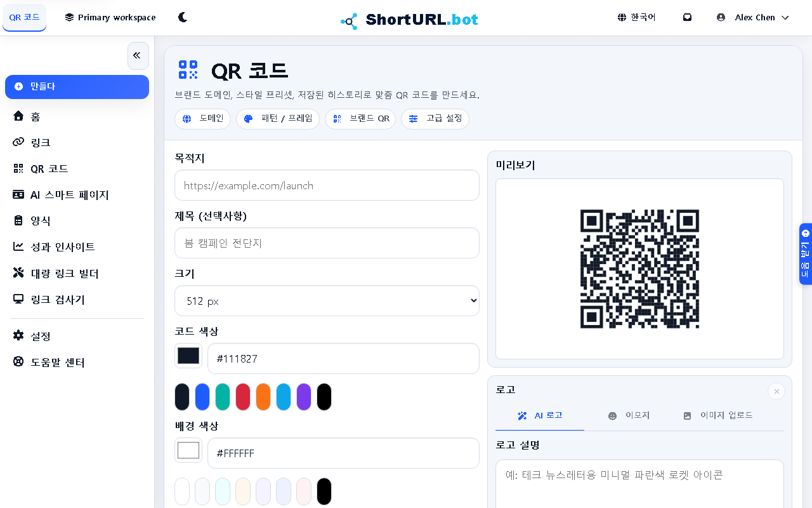The height and width of the screenshot is (508, 812).
Task: Pick the sky blue code color preset
Action: 284,397
